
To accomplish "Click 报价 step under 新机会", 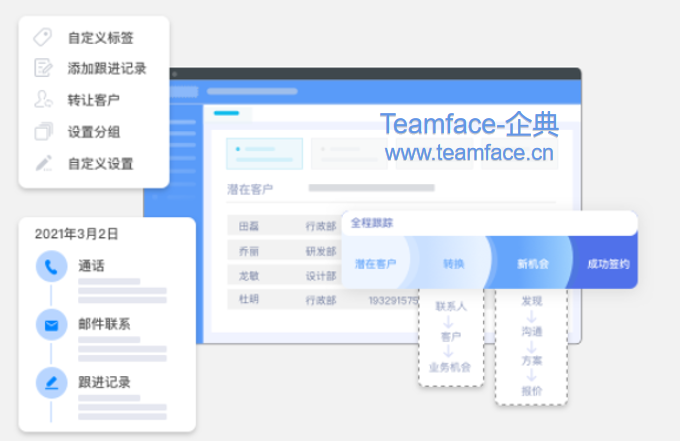I will (532, 391).
